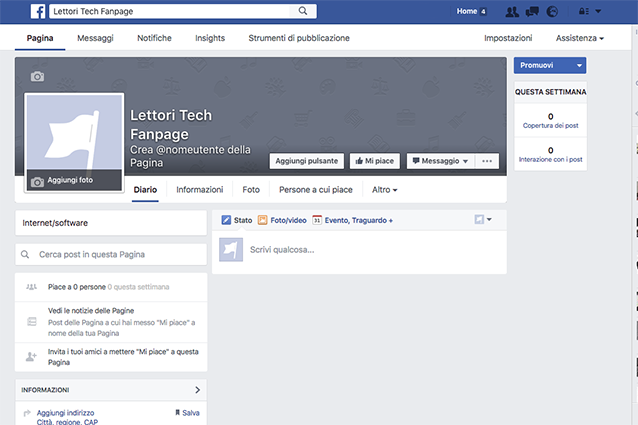638x425 pixels.
Task: Click the privacy shortcuts lock icon
Action: point(583,11)
